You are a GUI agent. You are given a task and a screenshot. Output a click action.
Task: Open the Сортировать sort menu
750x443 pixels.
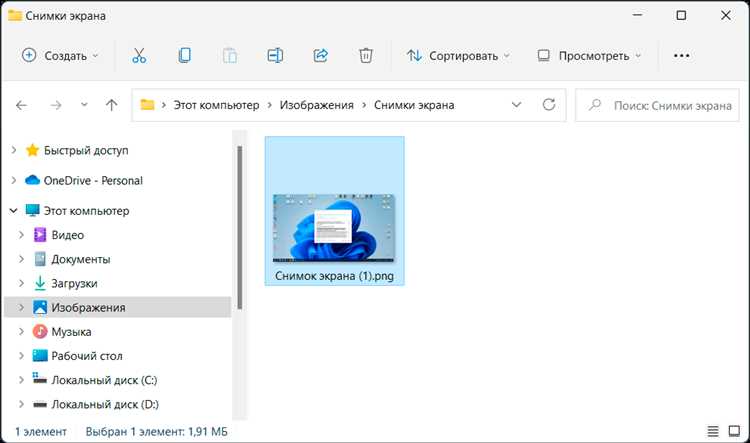(x=458, y=56)
